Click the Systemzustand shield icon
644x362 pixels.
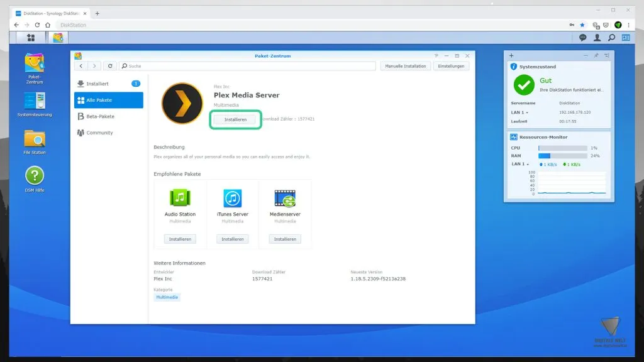tap(513, 67)
